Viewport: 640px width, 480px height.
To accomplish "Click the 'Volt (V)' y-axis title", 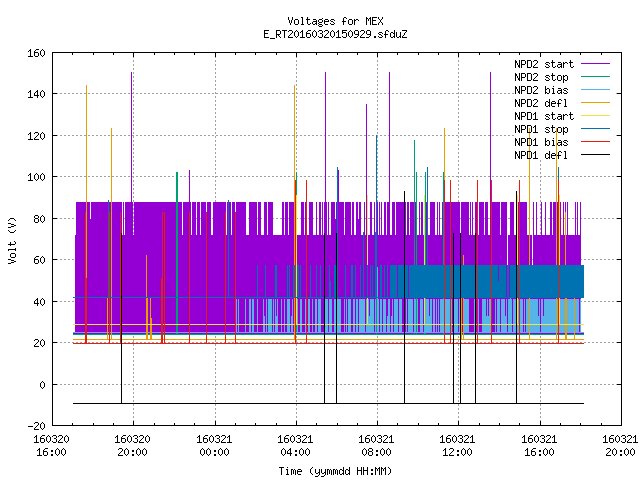I will pos(13,240).
